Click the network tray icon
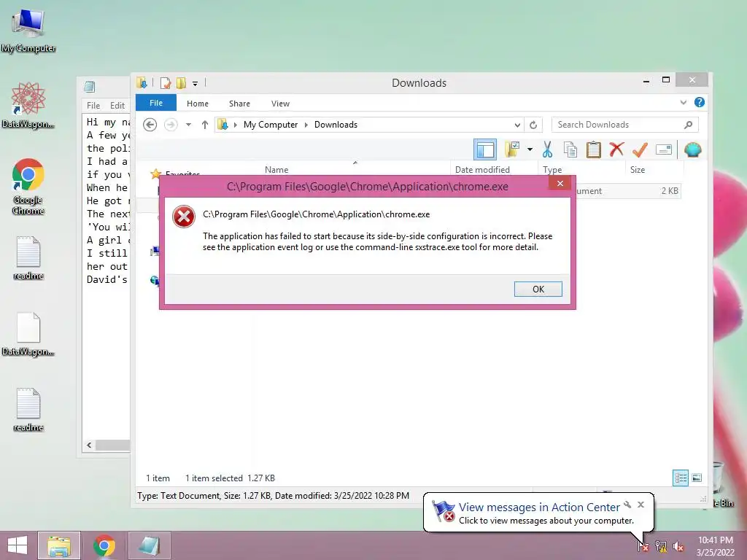 tap(661, 546)
